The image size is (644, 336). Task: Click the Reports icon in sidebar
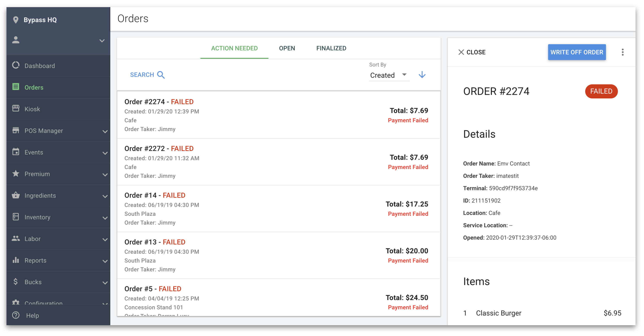coord(16,260)
